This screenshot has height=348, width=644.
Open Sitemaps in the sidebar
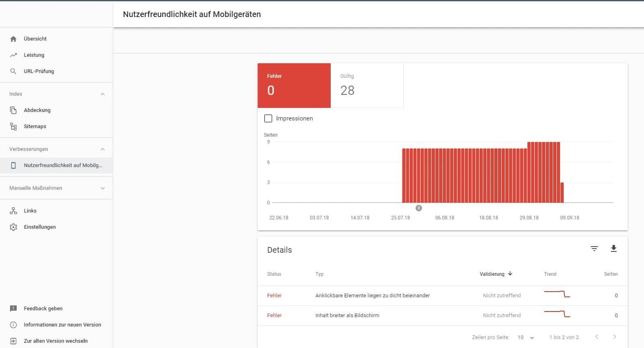click(x=56, y=127)
